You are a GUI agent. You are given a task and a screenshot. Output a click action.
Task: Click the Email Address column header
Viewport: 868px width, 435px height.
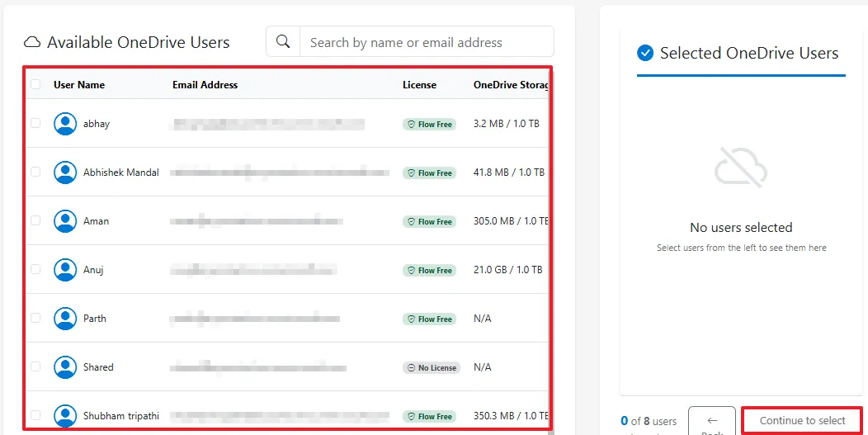(x=205, y=85)
